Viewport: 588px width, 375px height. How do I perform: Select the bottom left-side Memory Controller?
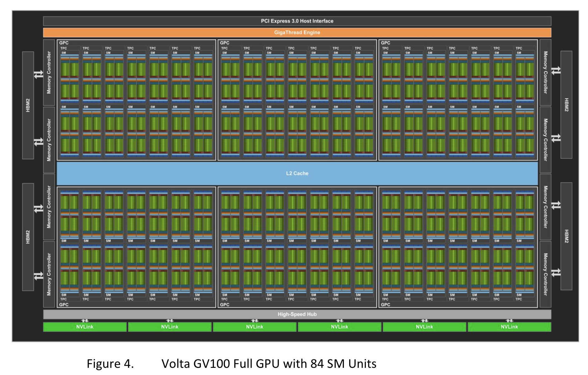pos(49,274)
